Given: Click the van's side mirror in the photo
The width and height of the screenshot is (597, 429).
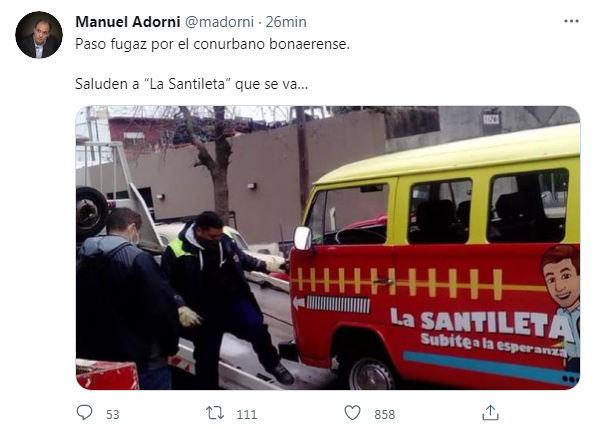Looking at the screenshot, I should coord(303,238).
